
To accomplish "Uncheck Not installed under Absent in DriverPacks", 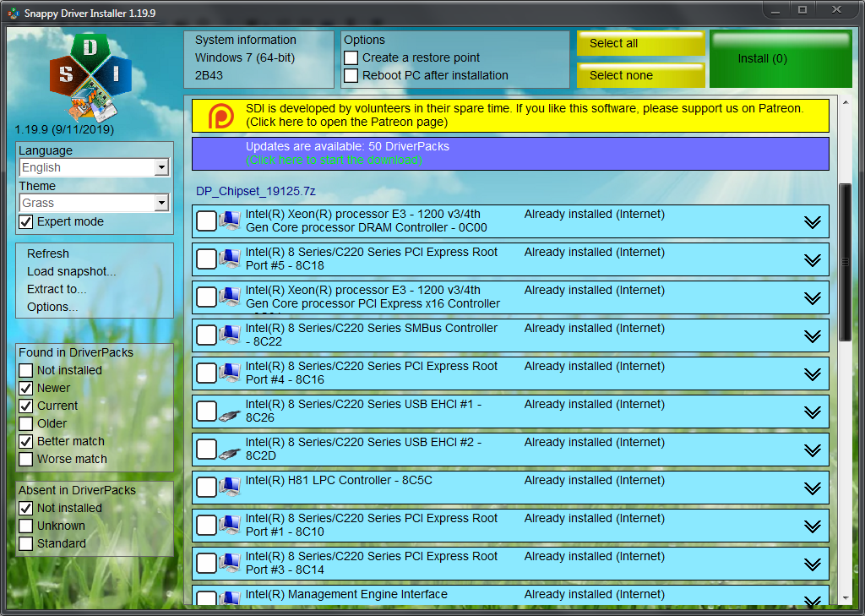I will tap(26, 508).
